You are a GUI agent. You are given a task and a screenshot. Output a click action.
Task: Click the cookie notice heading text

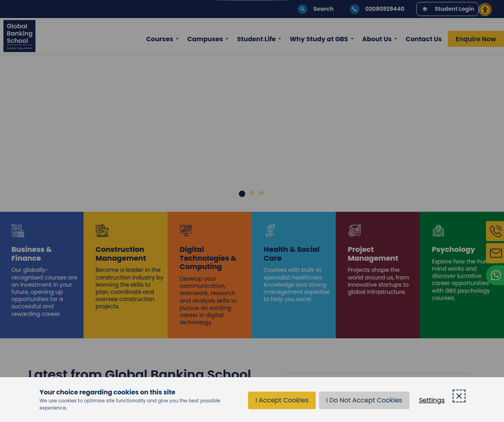(x=108, y=392)
